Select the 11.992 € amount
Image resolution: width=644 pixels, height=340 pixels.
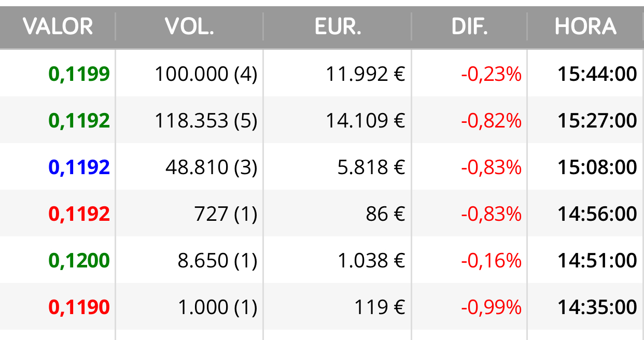pos(365,74)
